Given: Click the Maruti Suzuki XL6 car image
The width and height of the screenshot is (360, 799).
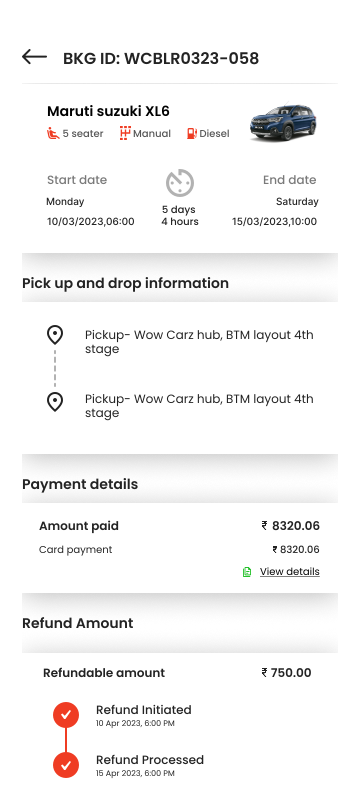Looking at the screenshot, I should click(x=282, y=122).
